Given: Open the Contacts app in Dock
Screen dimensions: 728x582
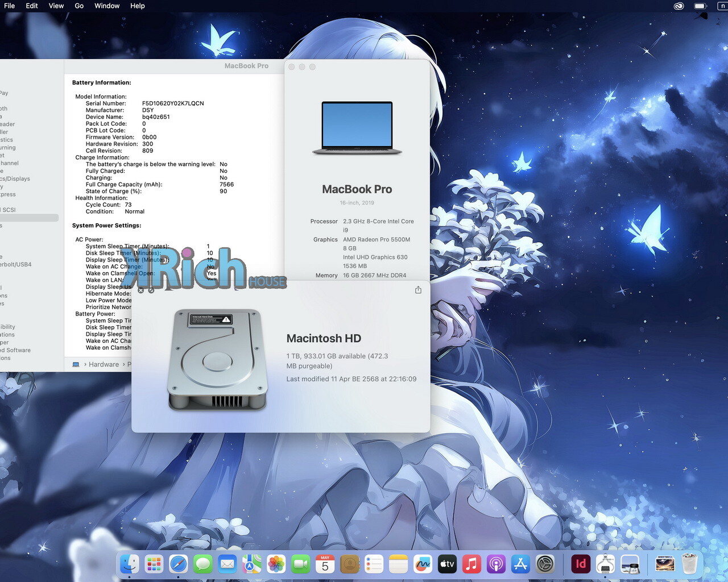Looking at the screenshot, I should click(x=349, y=564).
